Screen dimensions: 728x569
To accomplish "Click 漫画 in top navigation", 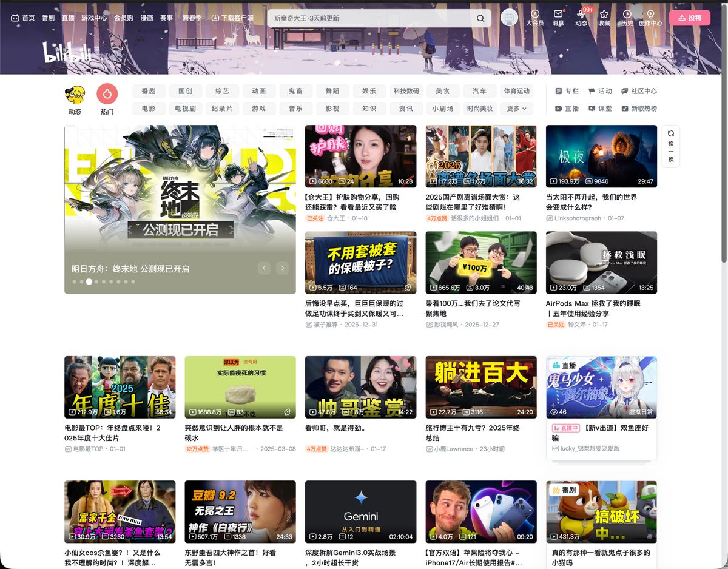I will [146, 18].
